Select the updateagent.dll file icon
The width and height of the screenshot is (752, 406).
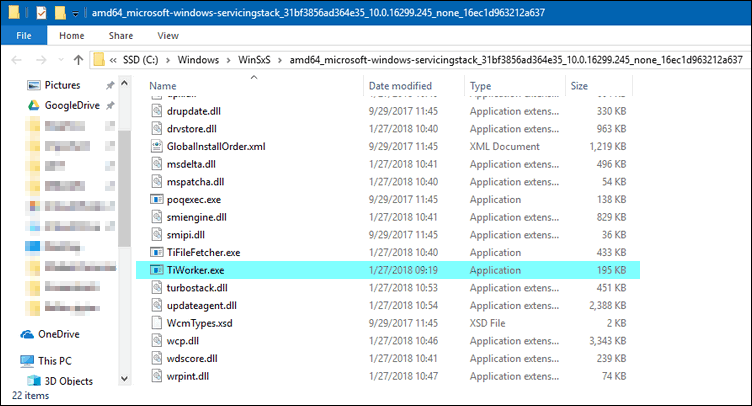[157, 305]
